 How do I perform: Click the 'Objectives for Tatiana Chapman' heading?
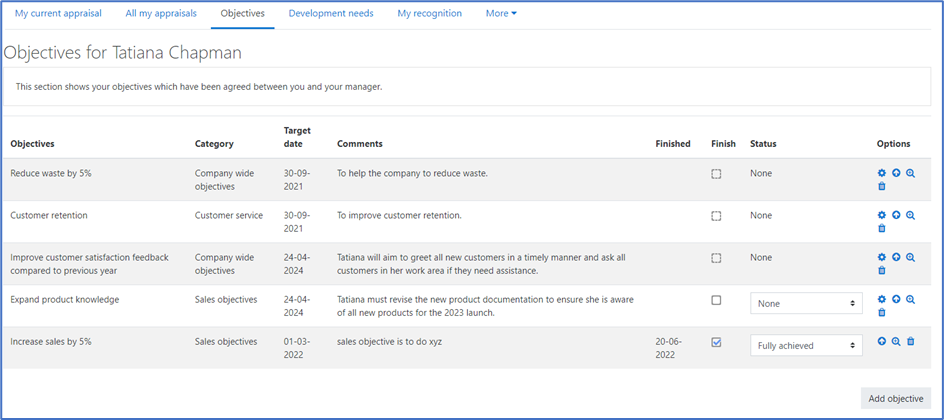click(123, 53)
